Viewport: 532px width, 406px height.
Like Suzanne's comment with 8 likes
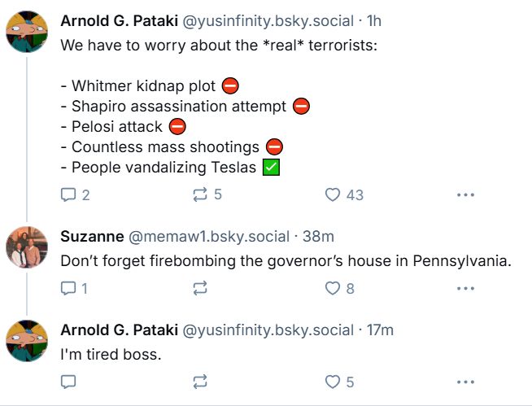click(x=340, y=289)
